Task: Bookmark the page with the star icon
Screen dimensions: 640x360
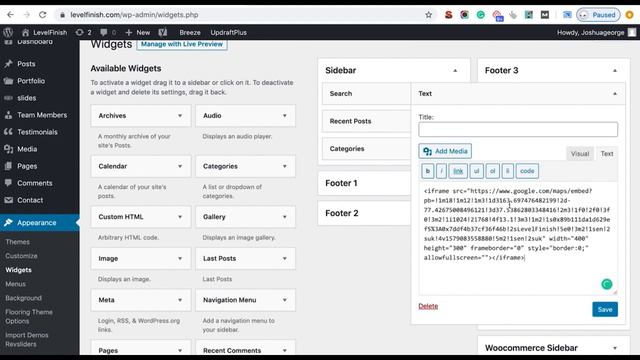Action: [x=428, y=15]
